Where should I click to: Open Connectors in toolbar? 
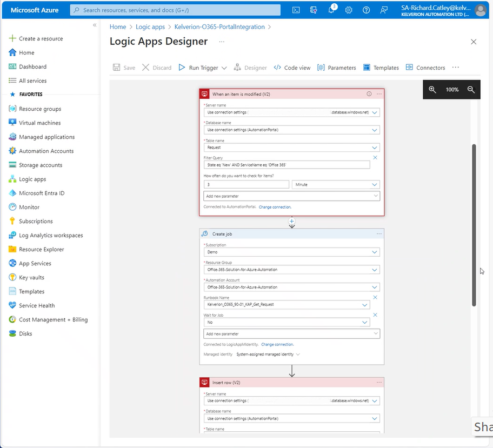pos(425,68)
